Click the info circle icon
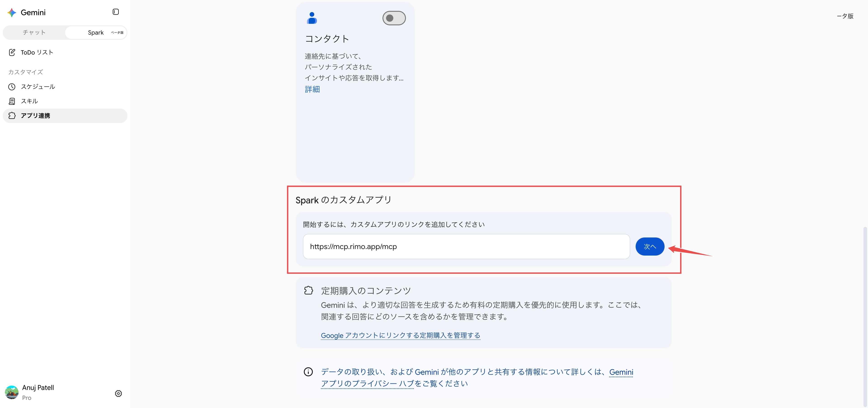The height and width of the screenshot is (408, 868). coord(308,372)
